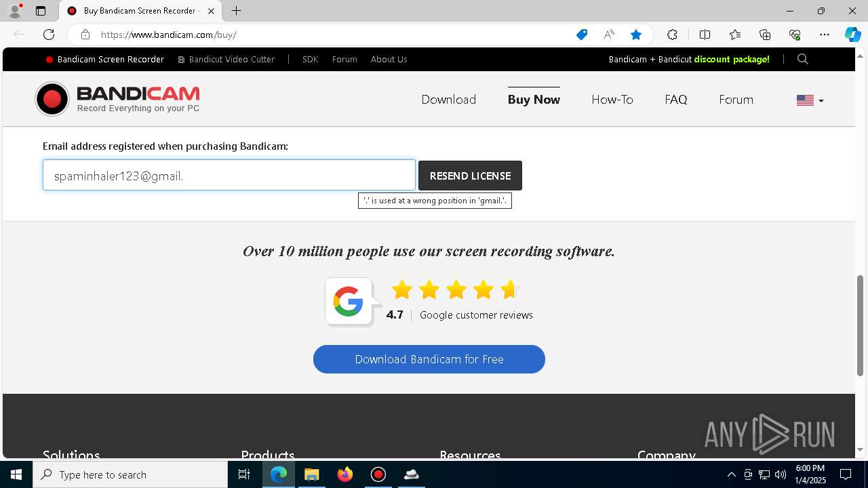Open the FAQ menu item
This screenshot has height=488, width=868.
coord(675,100)
